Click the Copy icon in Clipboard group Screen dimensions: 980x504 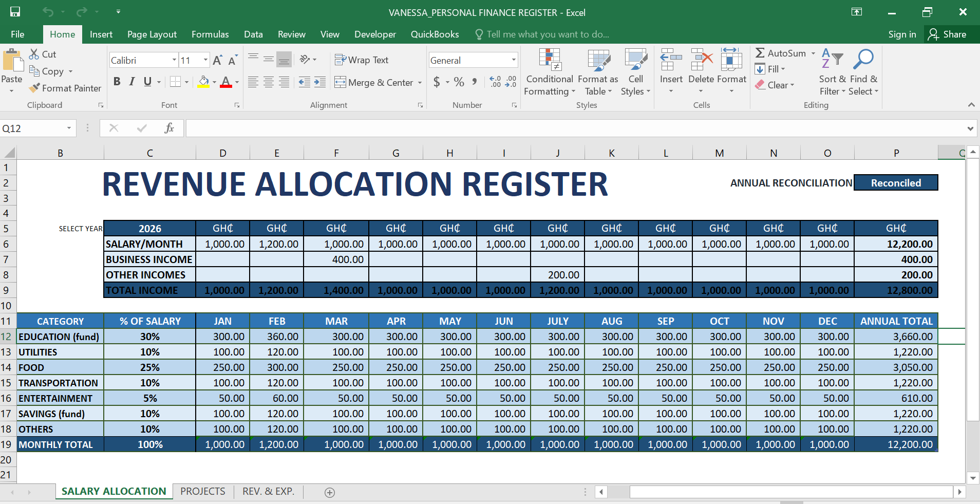pyautogui.click(x=34, y=71)
